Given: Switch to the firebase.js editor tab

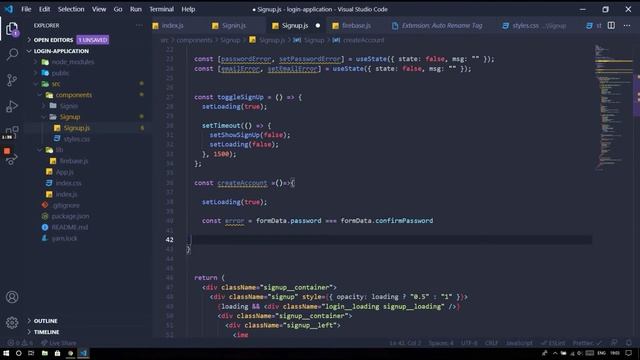Looking at the screenshot, I should (356, 25).
